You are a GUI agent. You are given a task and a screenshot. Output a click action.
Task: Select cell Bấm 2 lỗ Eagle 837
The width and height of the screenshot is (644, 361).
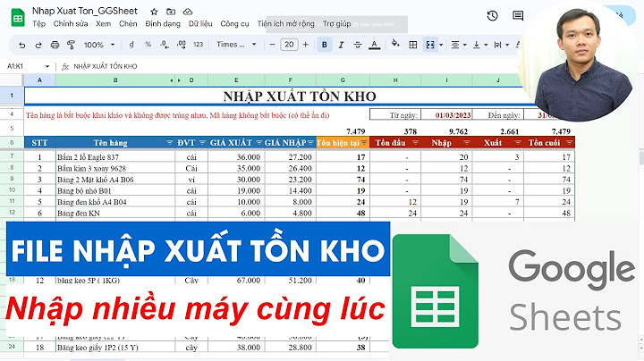115,157
